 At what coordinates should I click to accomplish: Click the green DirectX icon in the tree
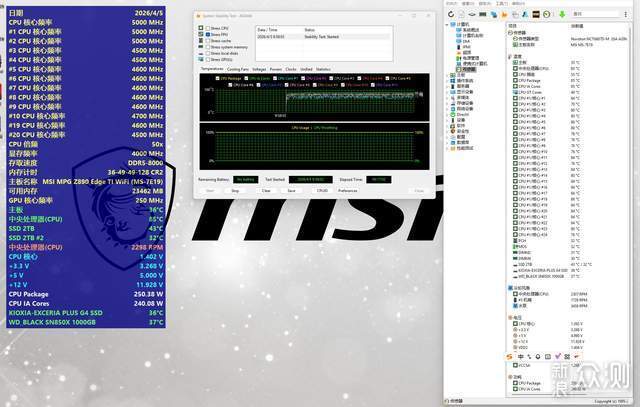(453, 115)
